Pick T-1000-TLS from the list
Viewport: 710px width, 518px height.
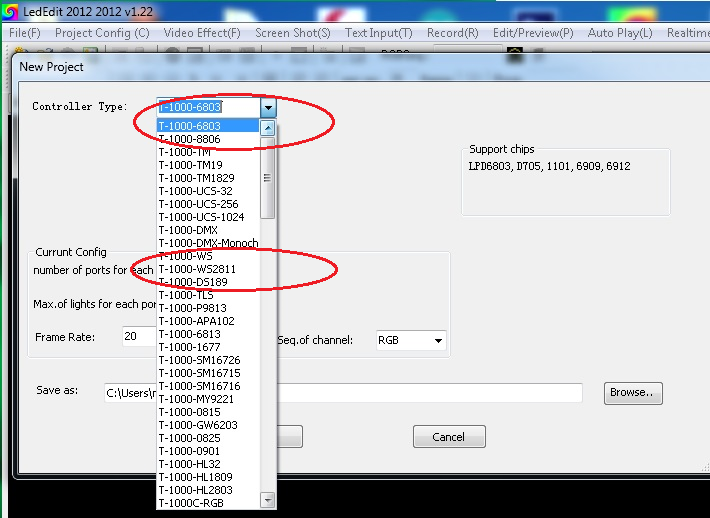pyautogui.click(x=208, y=295)
